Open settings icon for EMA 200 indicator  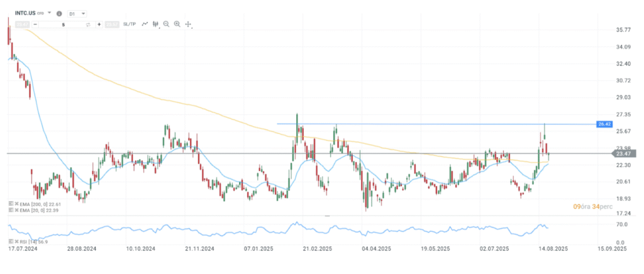[x=10, y=204]
